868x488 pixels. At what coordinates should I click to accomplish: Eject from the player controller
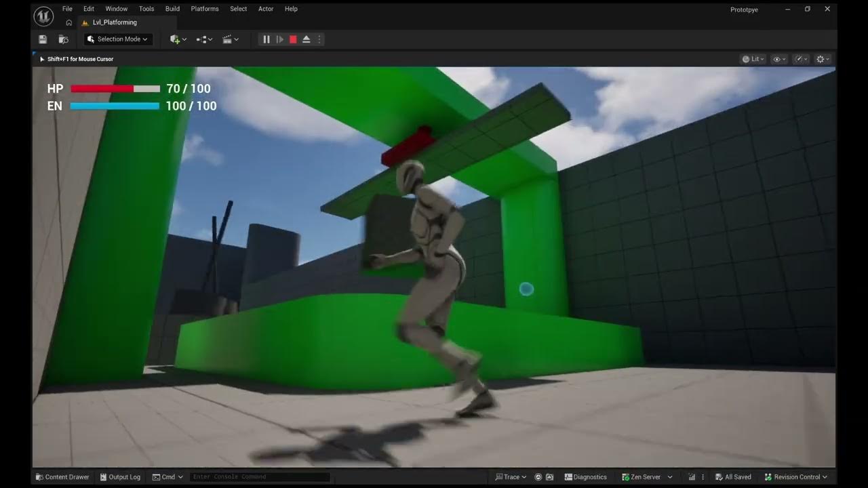click(x=307, y=39)
